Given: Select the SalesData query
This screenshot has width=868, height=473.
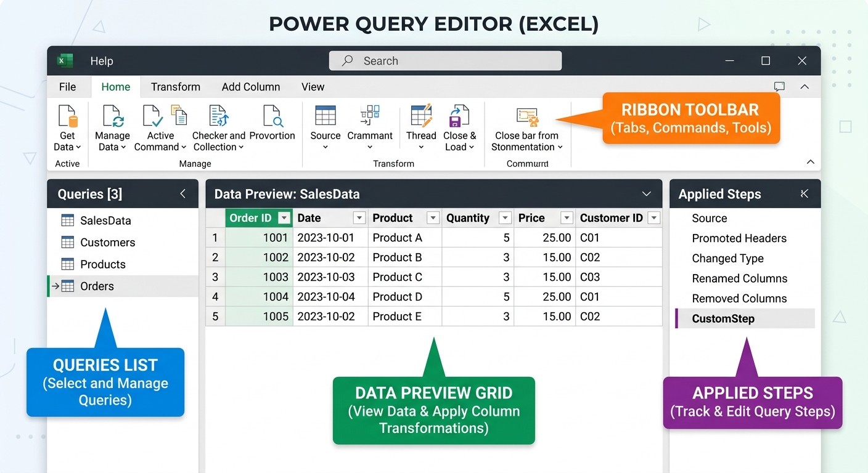Looking at the screenshot, I should coord(123,220).
